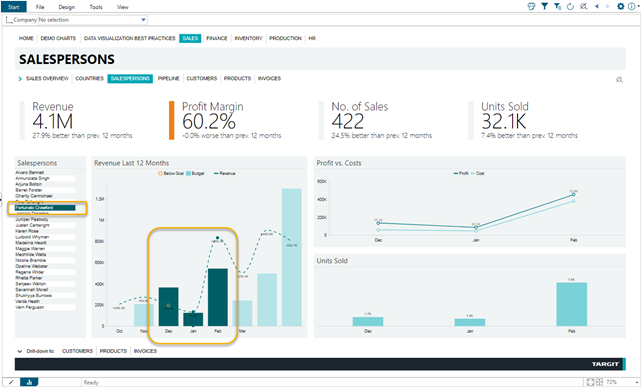Click the info circle icon
This screenshot has height=388, width=642.
(632, 7)
